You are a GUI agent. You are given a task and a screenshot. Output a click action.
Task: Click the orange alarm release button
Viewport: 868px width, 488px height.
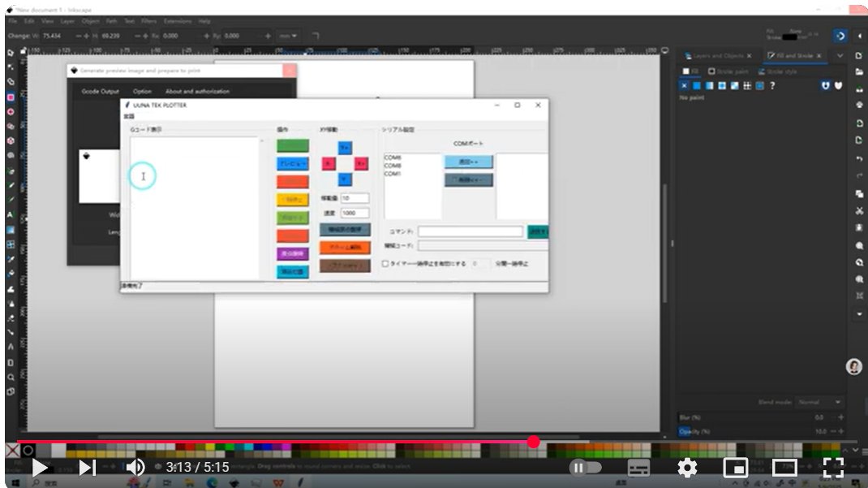tap(345, 248)
